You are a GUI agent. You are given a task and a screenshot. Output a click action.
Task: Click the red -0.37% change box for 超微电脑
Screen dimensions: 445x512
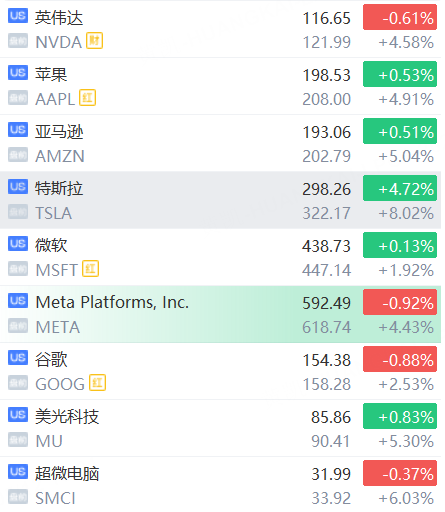(x=400, y=473)
